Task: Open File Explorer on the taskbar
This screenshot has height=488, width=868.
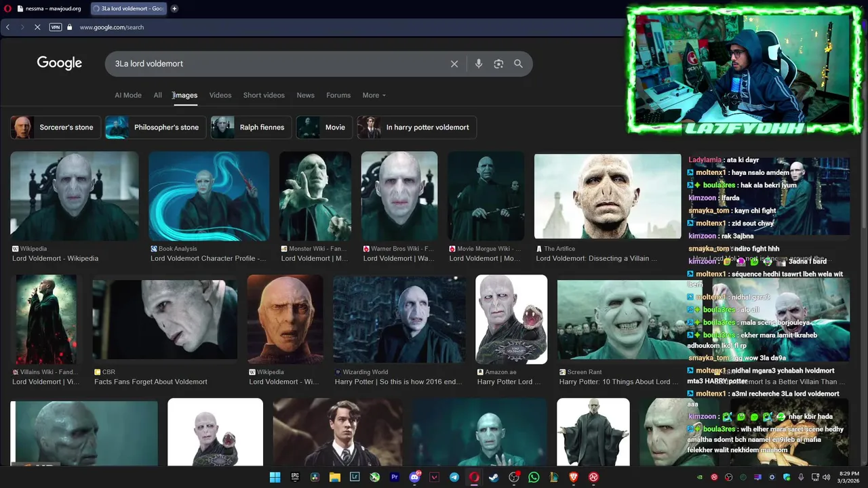Action: tap(334, 477)
